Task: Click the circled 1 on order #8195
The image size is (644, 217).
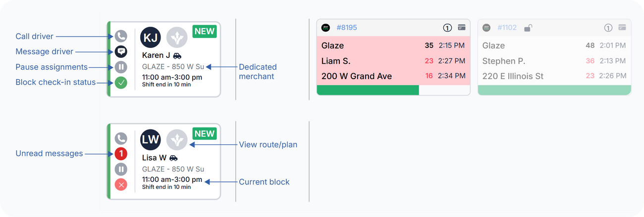Action: (x=447, y=28)
